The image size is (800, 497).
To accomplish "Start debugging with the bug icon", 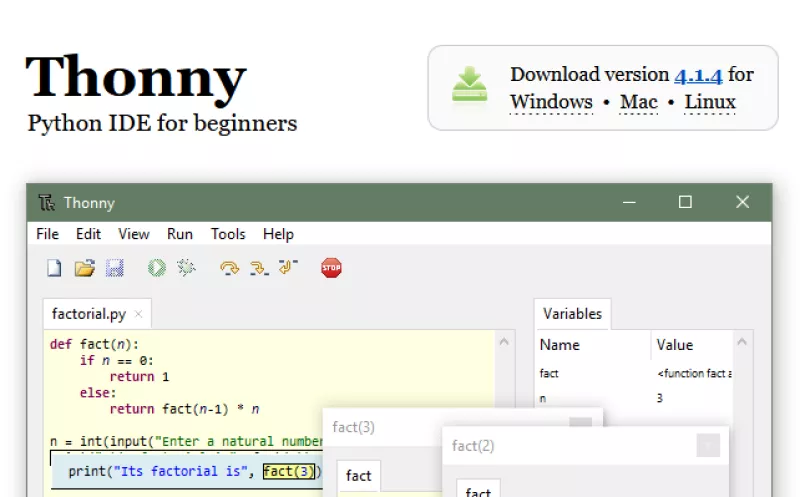I will click(186, 268).
